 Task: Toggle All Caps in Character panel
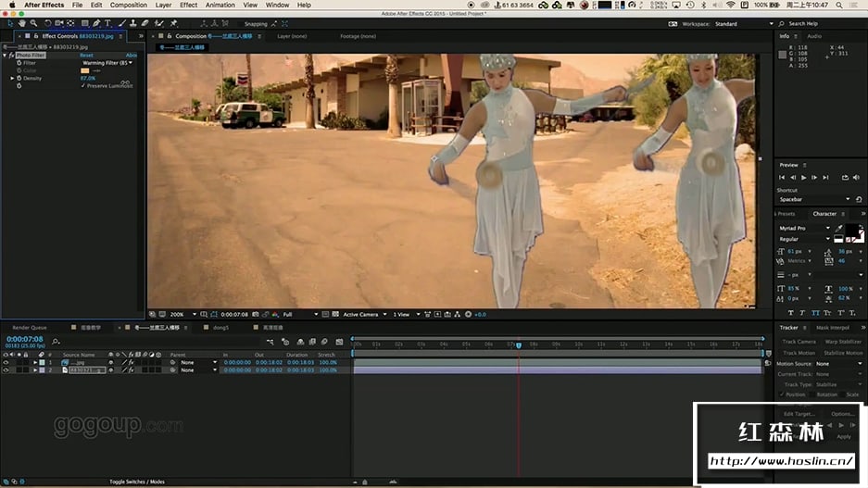(x=815, y=313)
